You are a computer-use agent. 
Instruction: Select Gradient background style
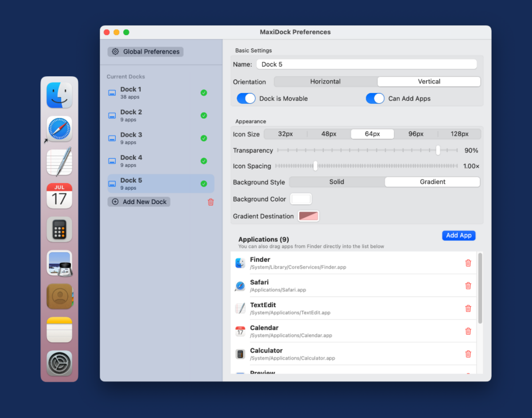[x=432, y=182]
